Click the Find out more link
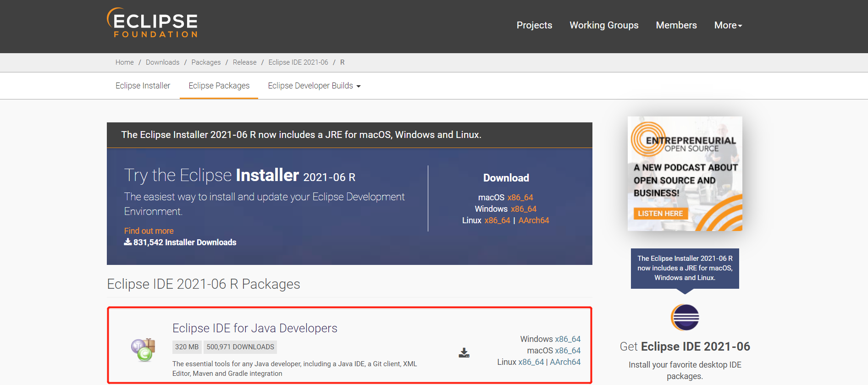This screenshot has width=868, height=385. pos(149,231)
